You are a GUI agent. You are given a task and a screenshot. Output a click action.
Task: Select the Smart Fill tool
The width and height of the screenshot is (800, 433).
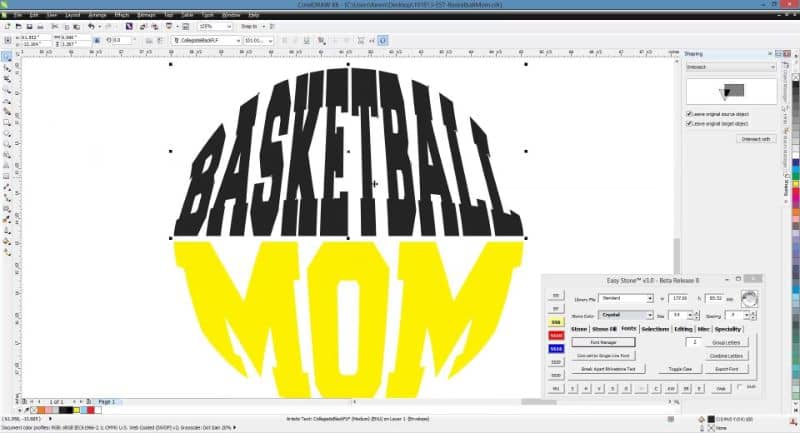tap(7, 111)
